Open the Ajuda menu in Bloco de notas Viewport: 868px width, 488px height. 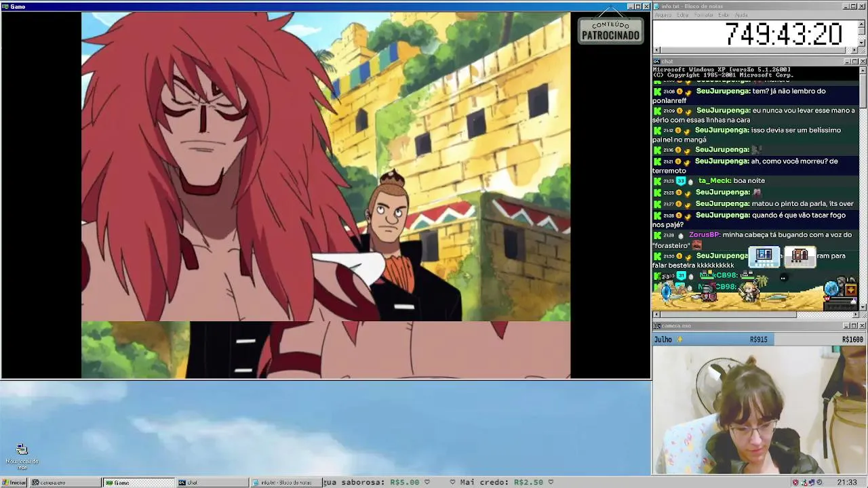(742, 15)
